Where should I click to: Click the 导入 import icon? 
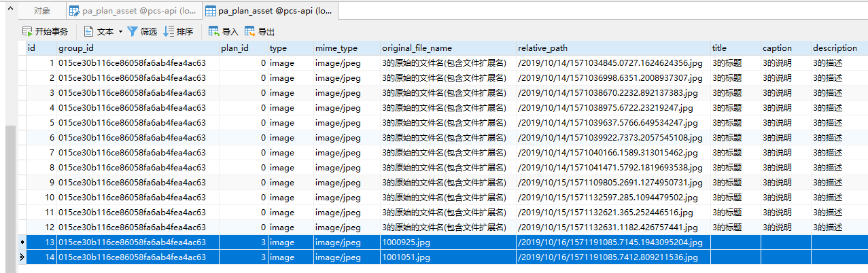pyautogui.click(x=213, y=31)
